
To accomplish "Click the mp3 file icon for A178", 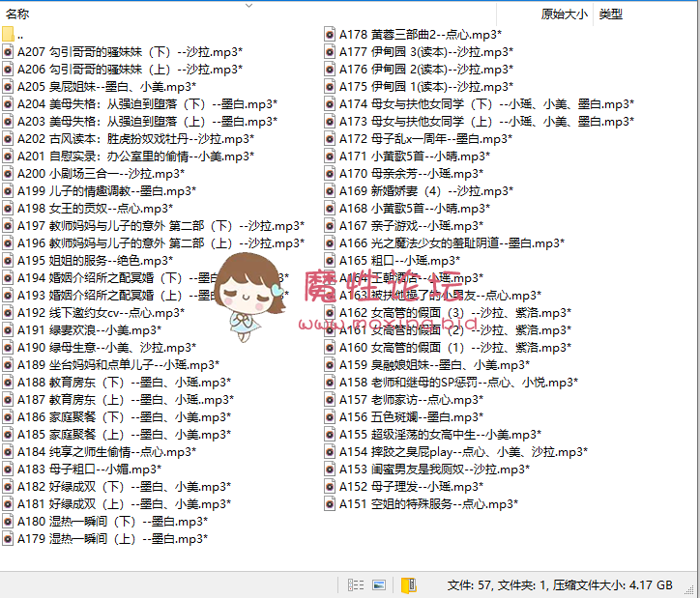I will coord(330,35).
